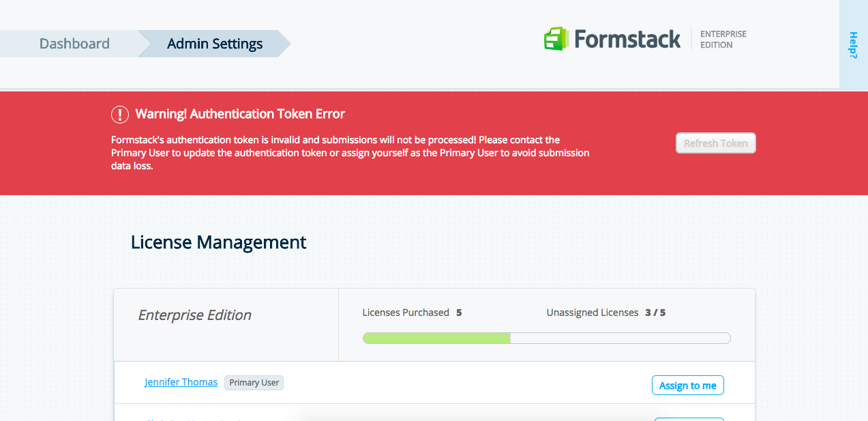The height and width of the screenshot is (421, 868).
Task: Click the empty part of license progress bar
Action: pyautogui.click(x=620, y=338)
